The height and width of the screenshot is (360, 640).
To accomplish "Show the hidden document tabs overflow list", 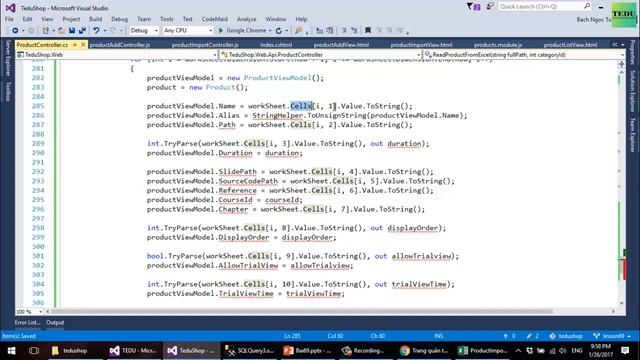I will pyautogui.click(x=622, y=44).
